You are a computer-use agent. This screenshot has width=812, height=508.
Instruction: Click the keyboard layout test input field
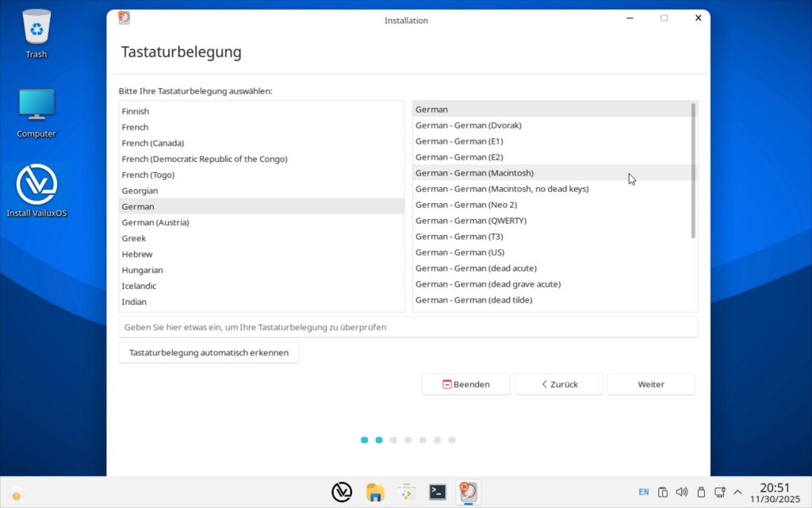(408, 327)
